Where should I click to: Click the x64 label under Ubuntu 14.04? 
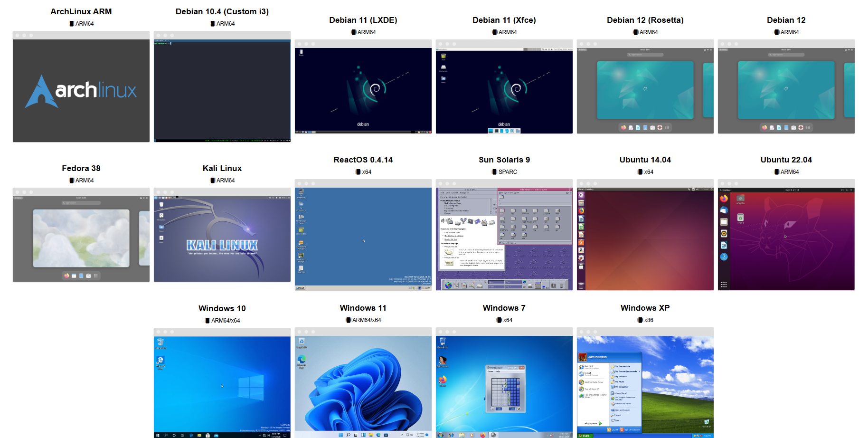click(649, 172)
